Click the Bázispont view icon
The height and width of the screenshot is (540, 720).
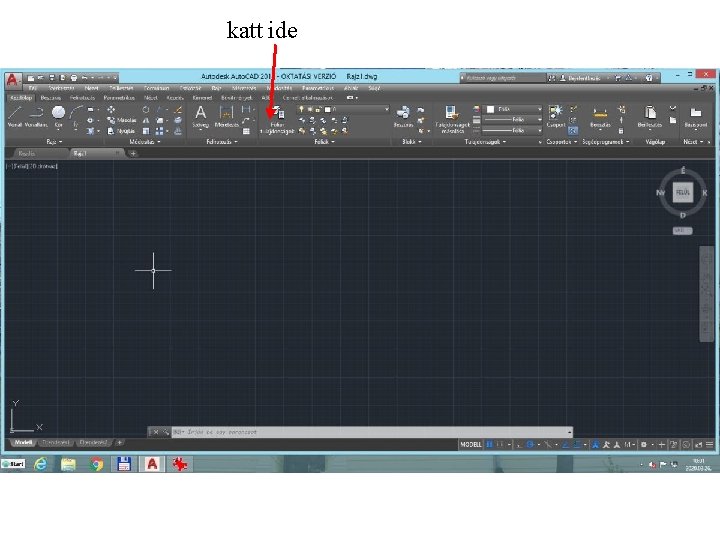click(696, 117)
